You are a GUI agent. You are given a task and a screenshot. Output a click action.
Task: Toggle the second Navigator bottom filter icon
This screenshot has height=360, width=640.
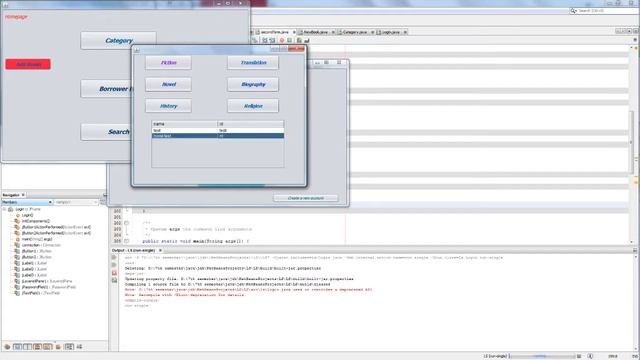click(x=18, y=347)
